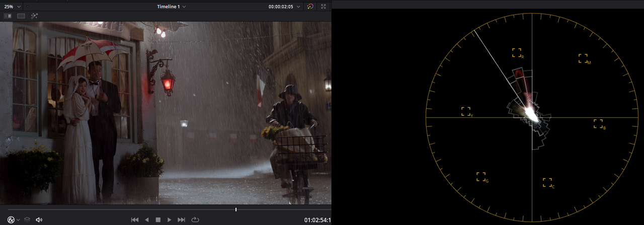Play the clip forward
The width and height of the screenshot is (644, 225).
(170, 220)
